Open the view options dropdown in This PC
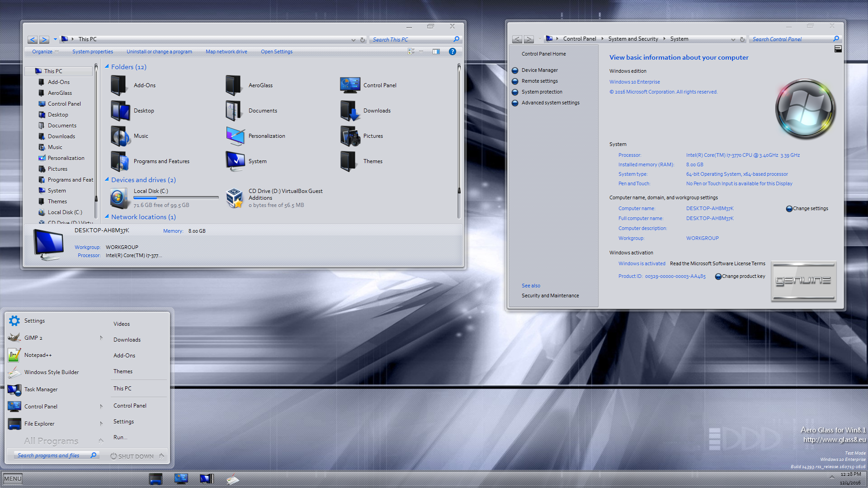This screenshot has width=868, height=488. pos(421,52)
